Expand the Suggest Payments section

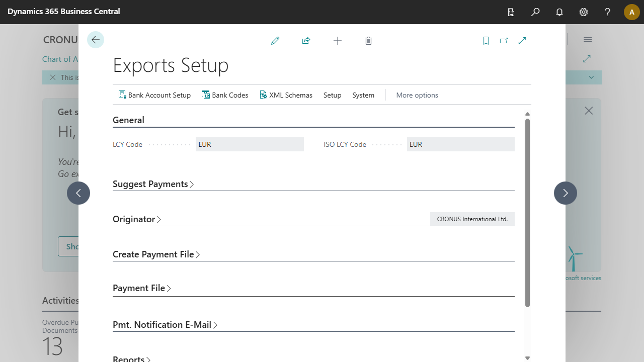pos(153,184)
